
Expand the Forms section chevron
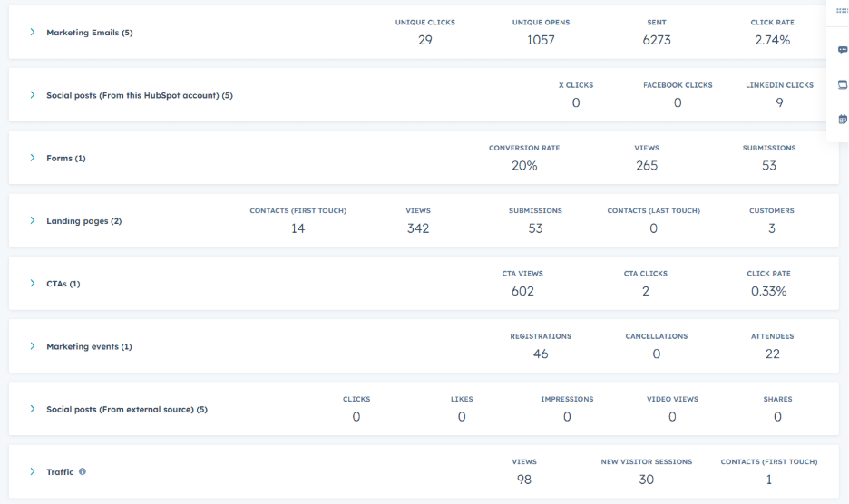tap(33, 158)
